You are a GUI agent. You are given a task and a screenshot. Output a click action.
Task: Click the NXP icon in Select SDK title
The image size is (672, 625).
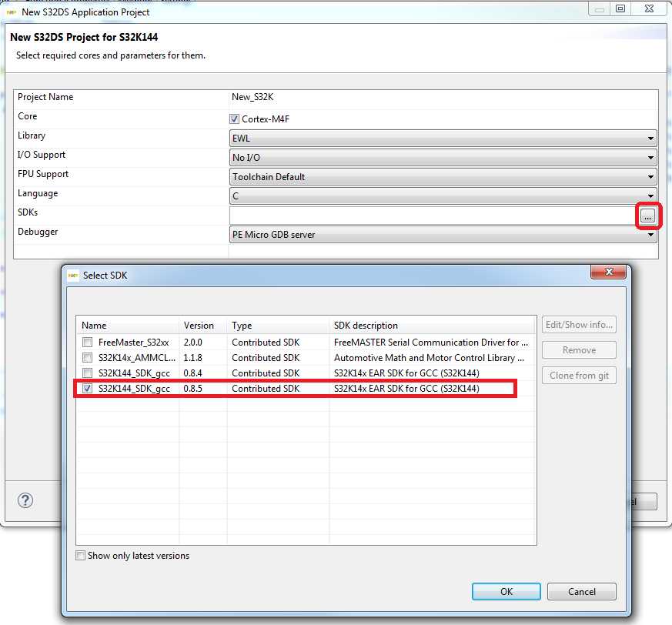73,276
